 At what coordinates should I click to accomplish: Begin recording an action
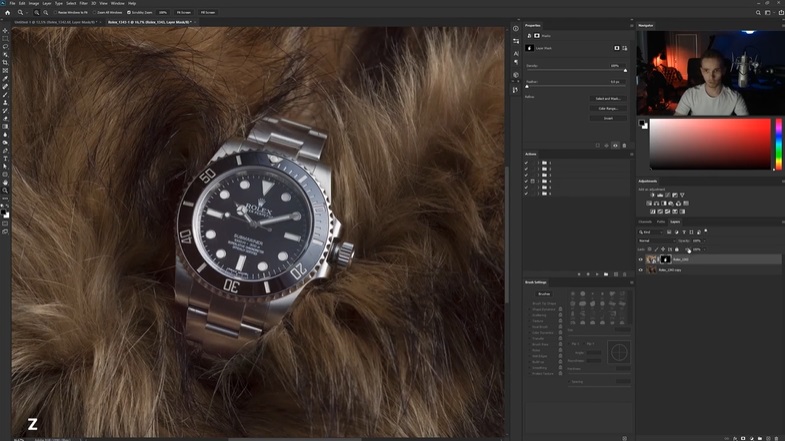(x=588, y=274)
